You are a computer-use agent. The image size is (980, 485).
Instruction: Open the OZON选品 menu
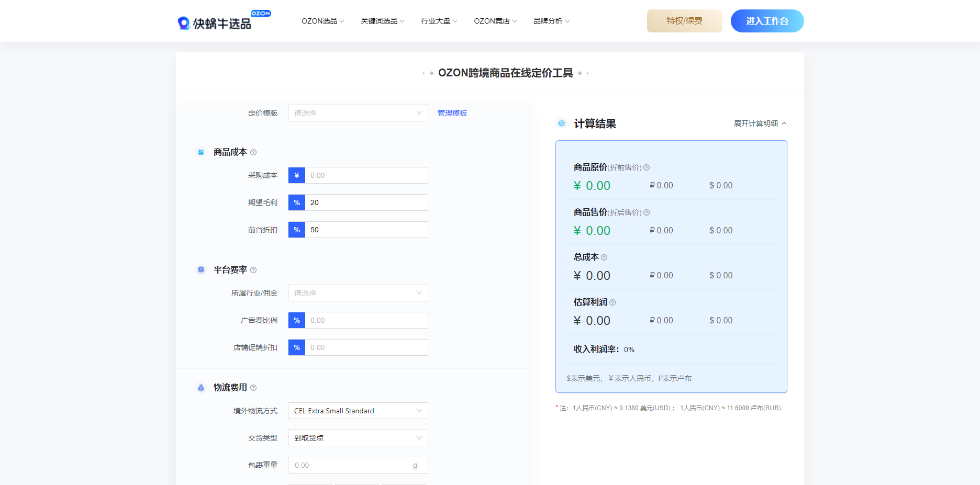[x=322, y=21]
